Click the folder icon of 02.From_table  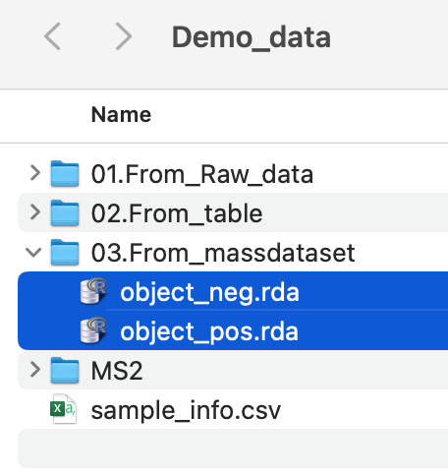pos(65,213)
